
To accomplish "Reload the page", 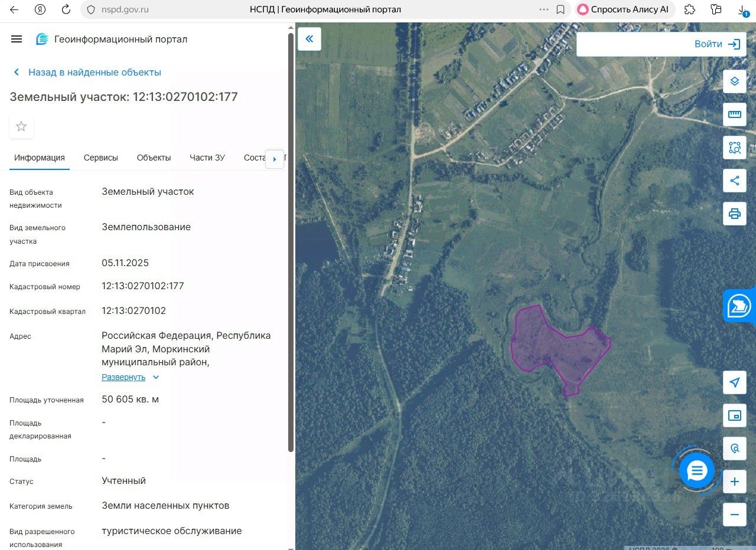I will pos(66,9).
